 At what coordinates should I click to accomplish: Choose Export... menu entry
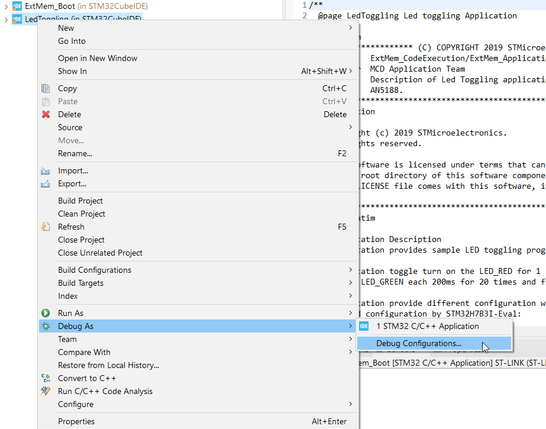tap(198, 184)
